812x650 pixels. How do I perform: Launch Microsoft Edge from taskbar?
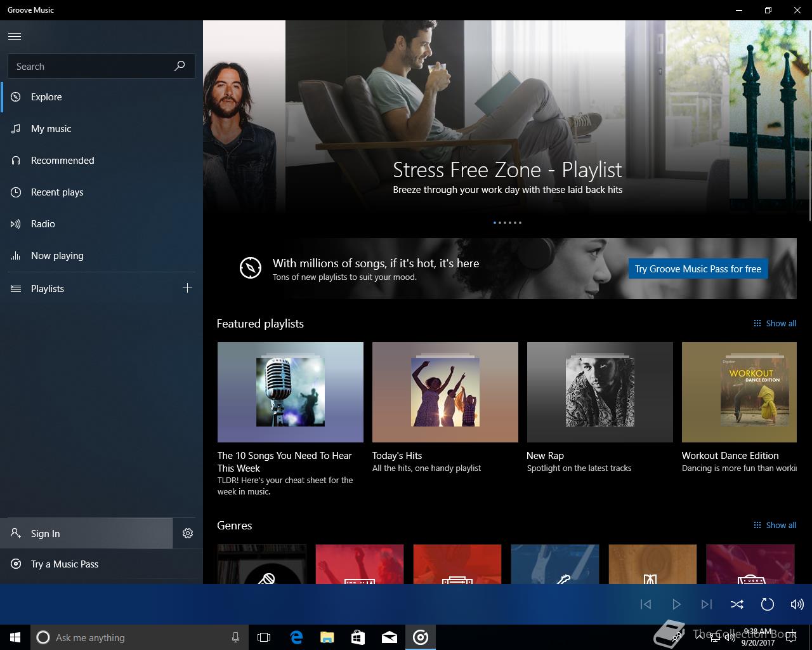pyautogui.click(x=296, y=637)
